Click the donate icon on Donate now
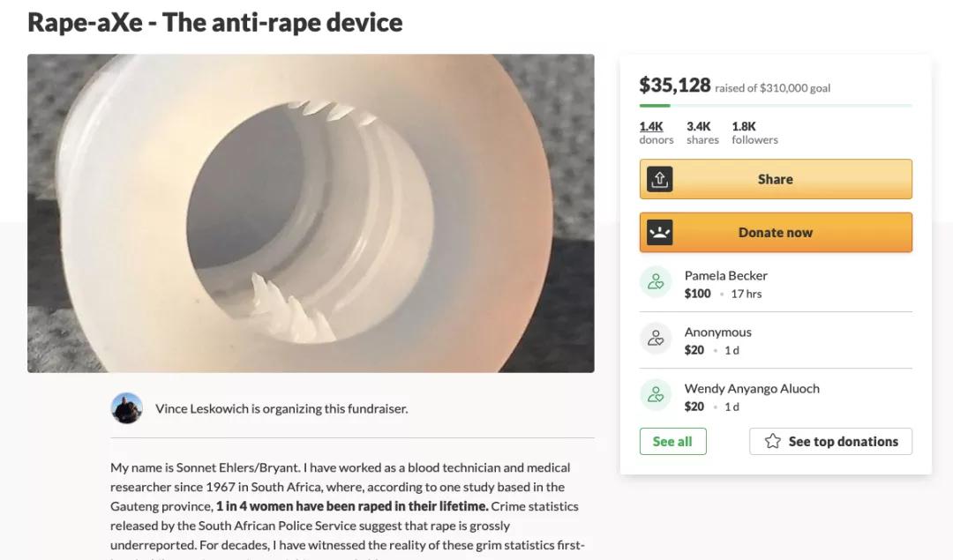The image size is (953, 560). 659,233
